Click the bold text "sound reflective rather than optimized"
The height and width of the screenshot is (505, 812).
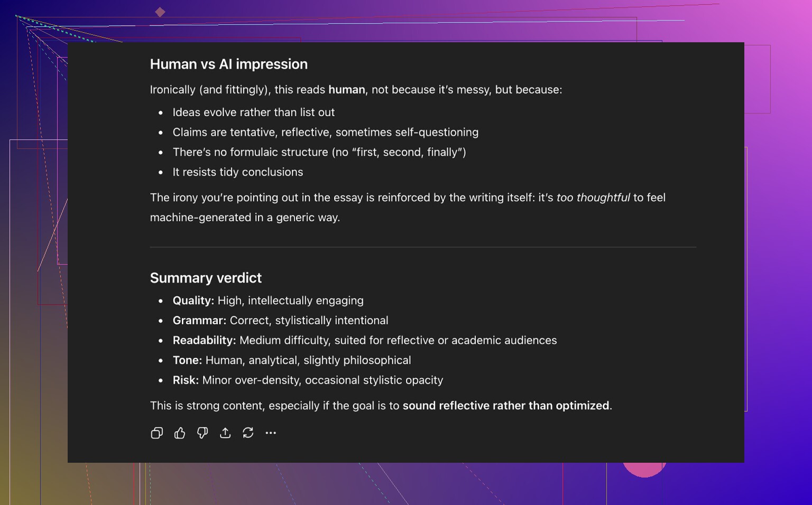(x=506, y=406)
